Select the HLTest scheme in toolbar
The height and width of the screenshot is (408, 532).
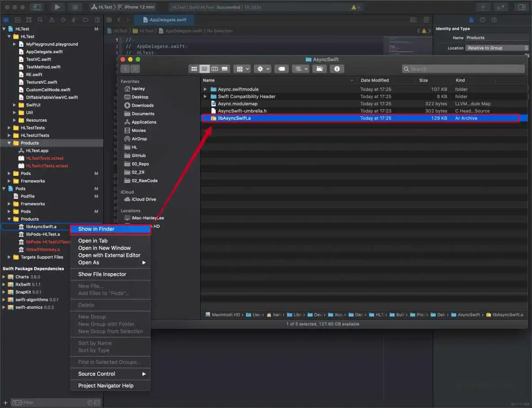pos(102,7)
